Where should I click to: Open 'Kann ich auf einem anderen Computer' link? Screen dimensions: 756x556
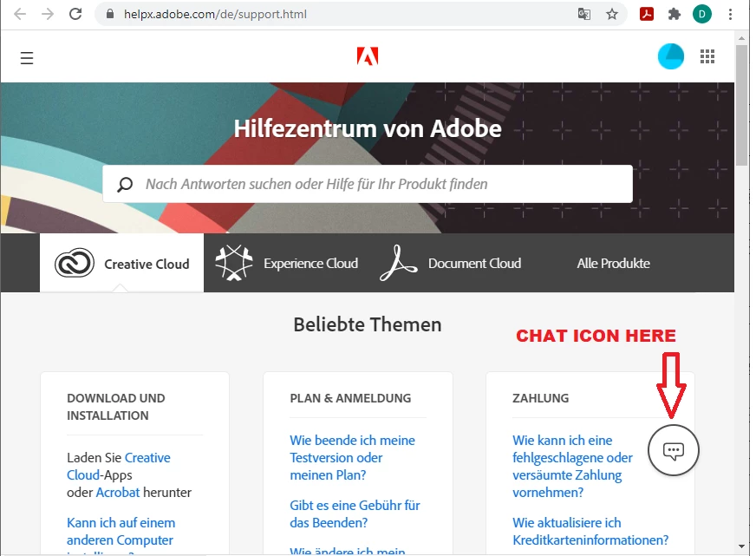click(121, 532)
